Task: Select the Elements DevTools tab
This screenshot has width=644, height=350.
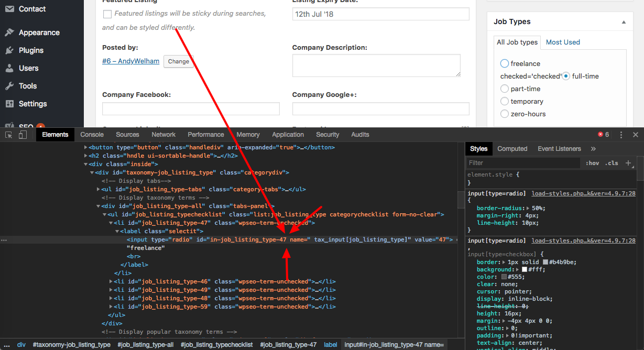Action: [55, 135]
